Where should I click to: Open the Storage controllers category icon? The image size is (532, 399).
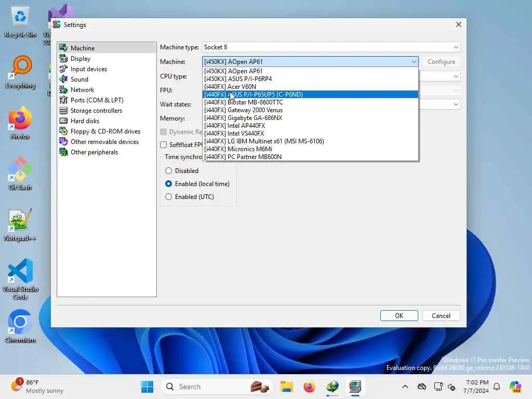(x=63, y=110)
